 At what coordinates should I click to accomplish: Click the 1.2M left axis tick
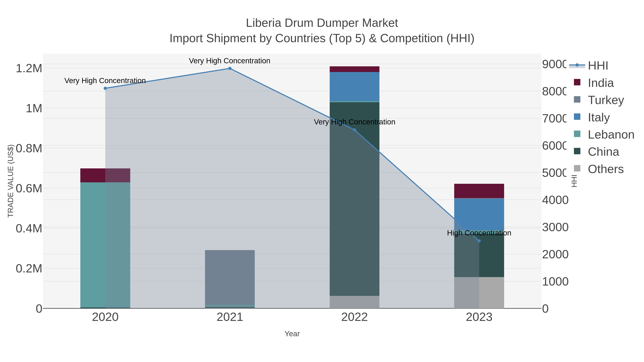click(29, 68)
